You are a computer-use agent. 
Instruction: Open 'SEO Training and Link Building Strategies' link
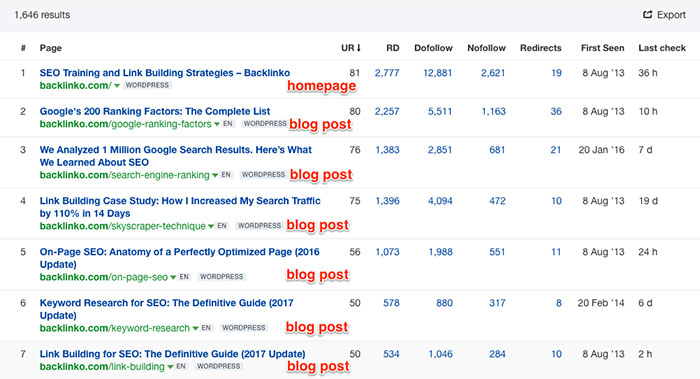click(x=165, y=73)
